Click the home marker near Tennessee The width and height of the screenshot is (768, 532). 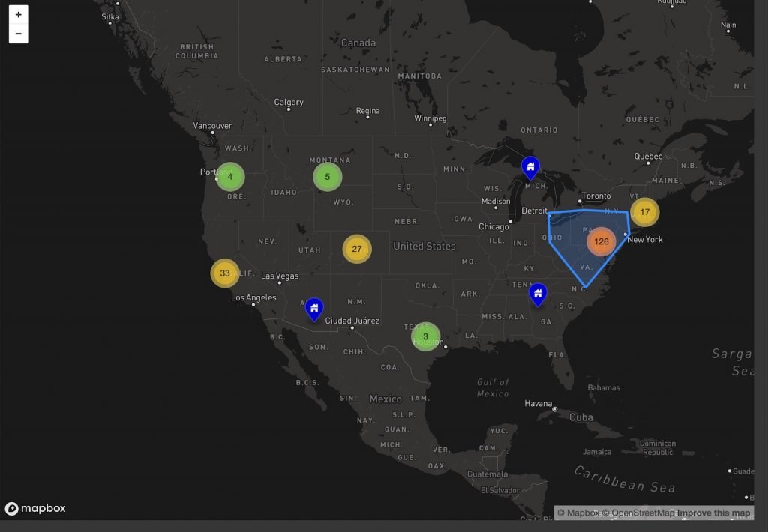(x=538, y=294)
